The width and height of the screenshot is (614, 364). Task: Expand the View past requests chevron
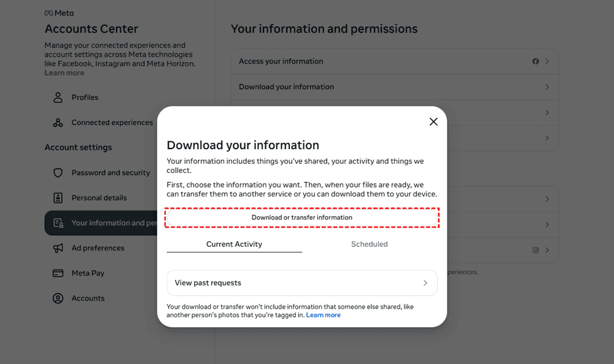pos(425,283)
